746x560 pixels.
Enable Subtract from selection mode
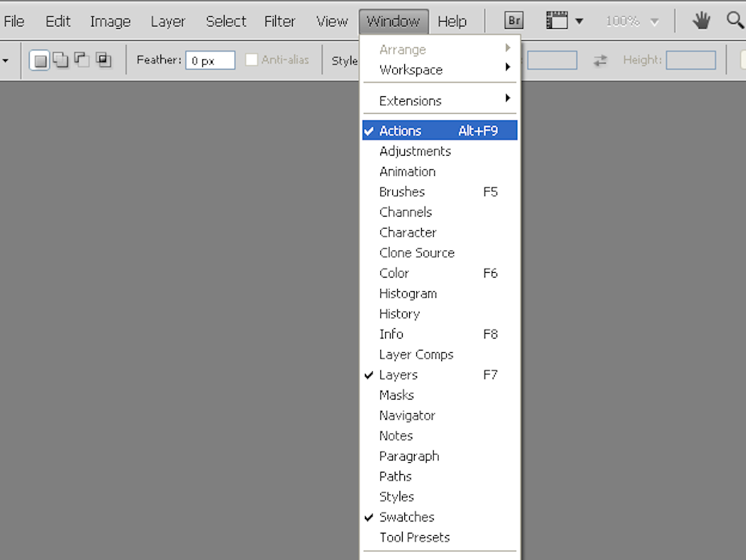tap(79, 59)
